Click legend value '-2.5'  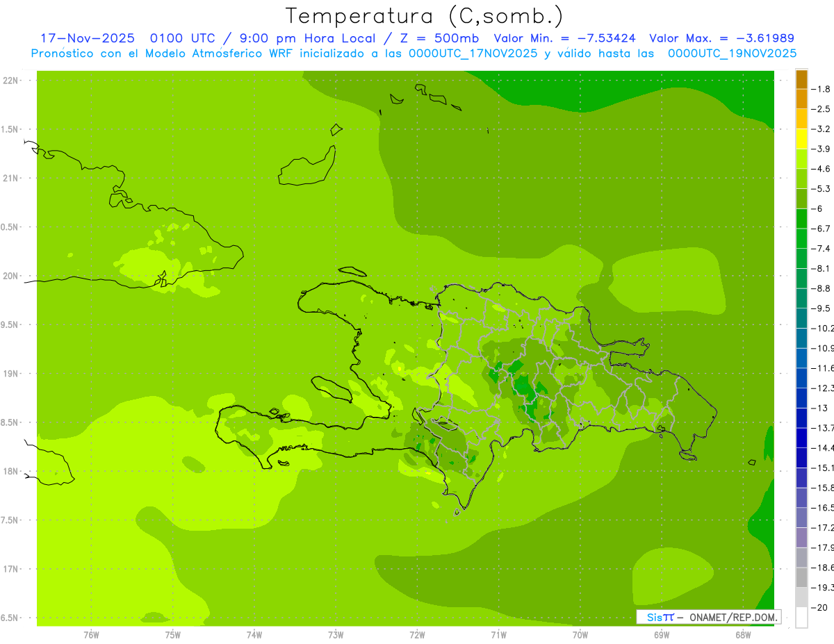tap(821, 109)
